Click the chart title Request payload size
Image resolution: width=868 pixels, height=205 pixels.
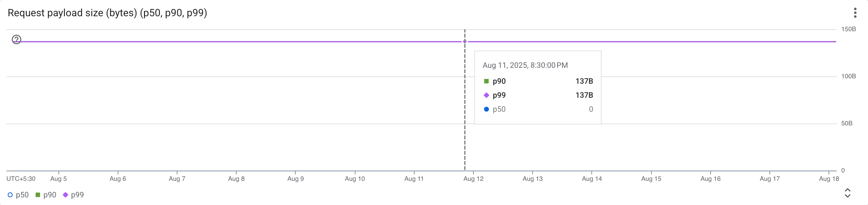(x=107, y=13)
